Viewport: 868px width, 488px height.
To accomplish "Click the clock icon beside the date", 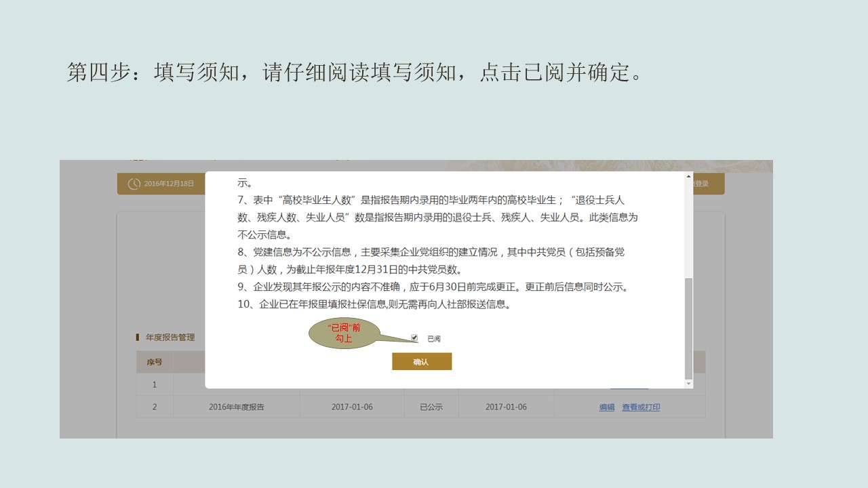I will click(x=134, y=184).
